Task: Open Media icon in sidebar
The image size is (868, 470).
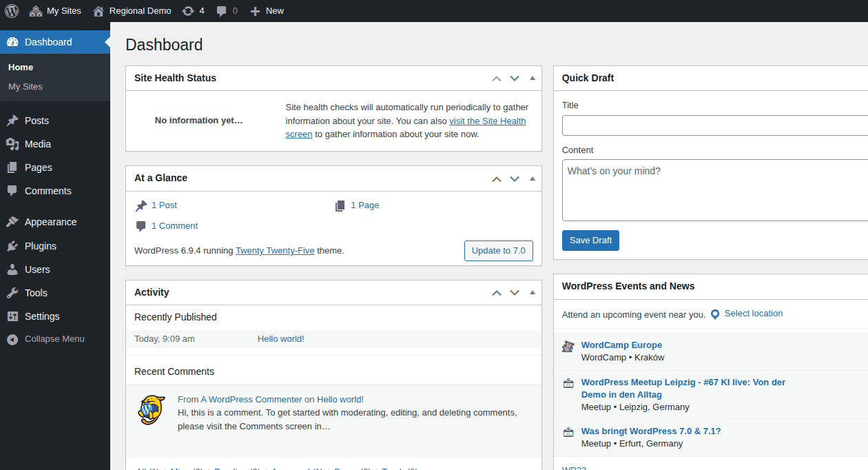Action: pyautogui.click(x=12, y=144)
